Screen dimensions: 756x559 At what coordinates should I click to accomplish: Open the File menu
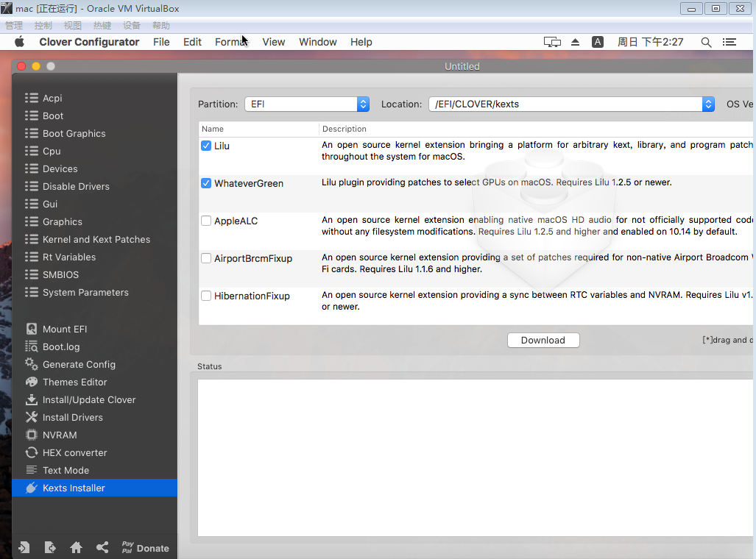[161, 42]
